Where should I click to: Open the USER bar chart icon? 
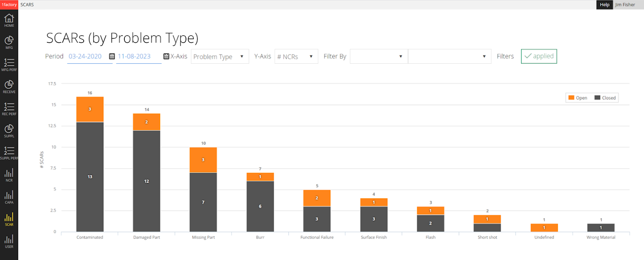point(9,242)
